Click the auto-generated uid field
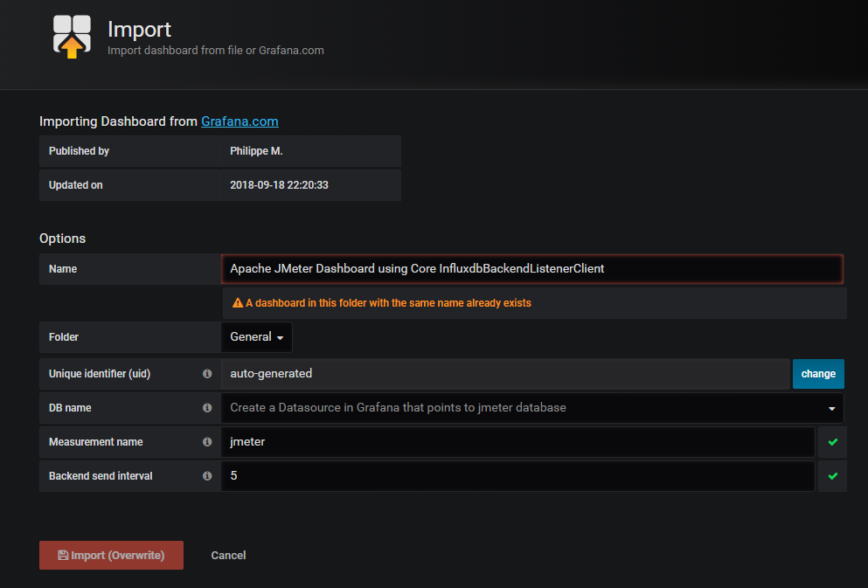This screenshot has height=588, width=868. pyautogui.click(x=505, y=374)
